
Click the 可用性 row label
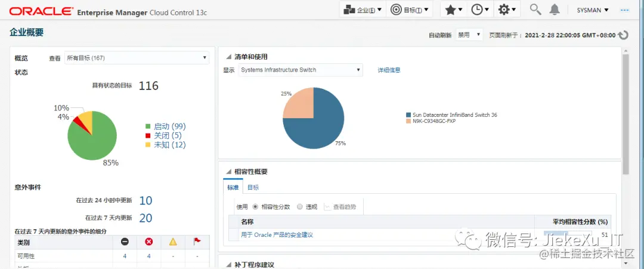(x=26, y=256)
